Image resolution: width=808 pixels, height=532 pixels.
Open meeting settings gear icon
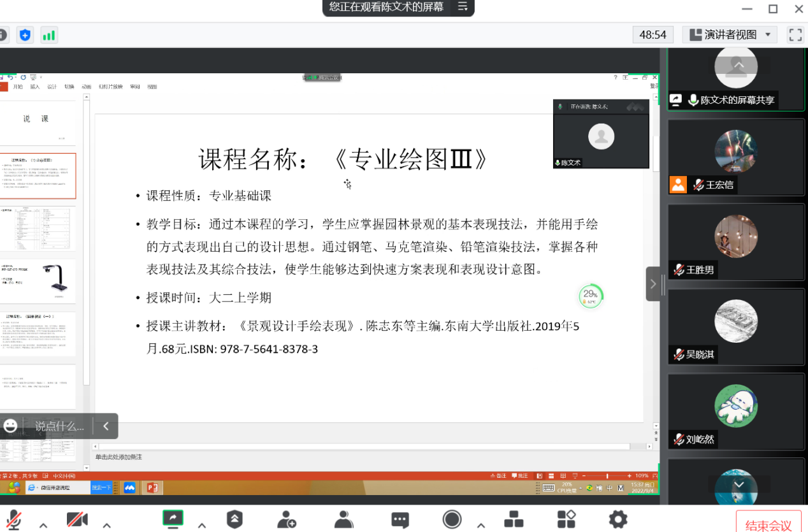tap(617, 520)
